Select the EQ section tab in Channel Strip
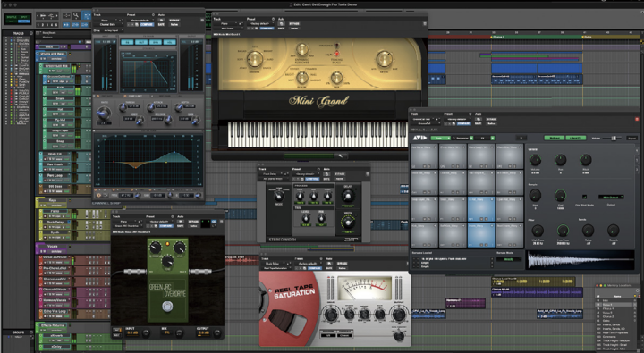Screen dimensions: 644x353 127,42
